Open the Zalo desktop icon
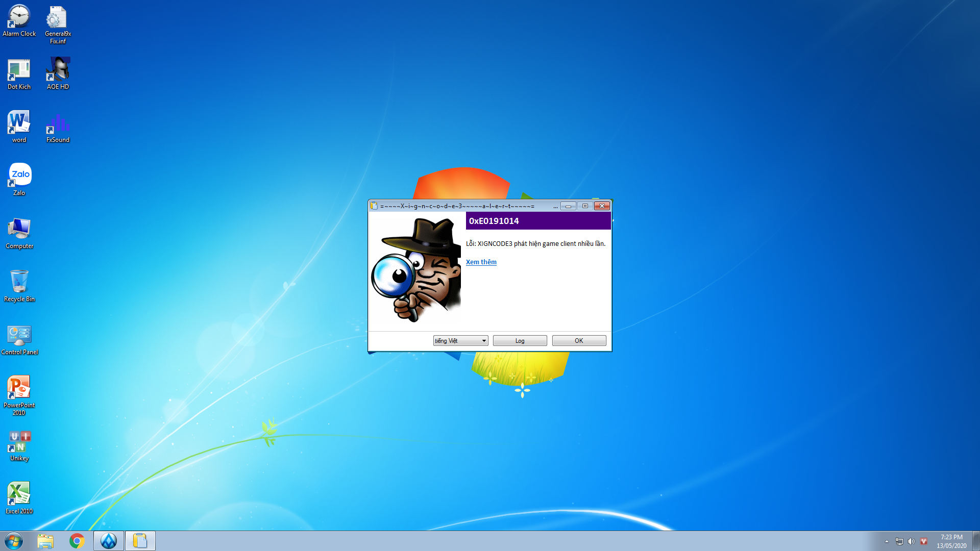The image size is (980, 551). (19, 180)
